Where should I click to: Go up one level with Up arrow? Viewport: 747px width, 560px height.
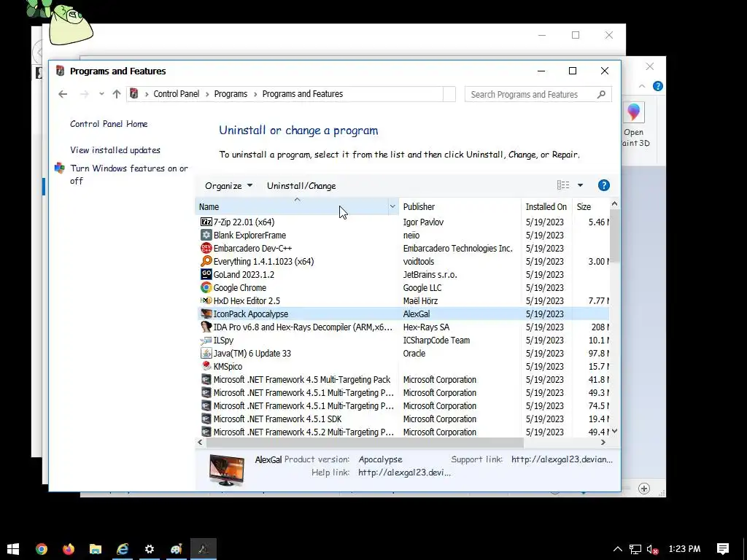(x=117, y=94)
